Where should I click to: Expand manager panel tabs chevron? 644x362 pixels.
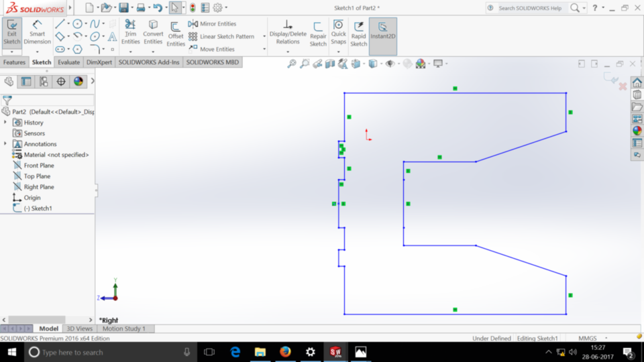click(x=93, y=81)
